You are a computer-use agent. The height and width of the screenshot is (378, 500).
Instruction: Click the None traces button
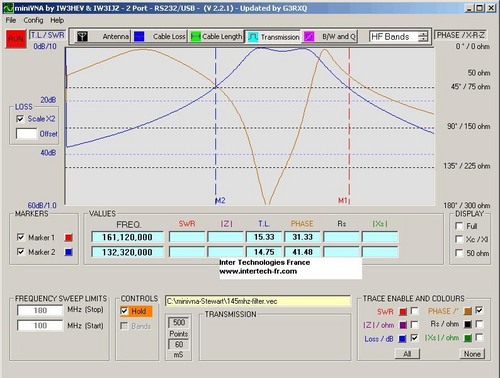pos(472,354)
